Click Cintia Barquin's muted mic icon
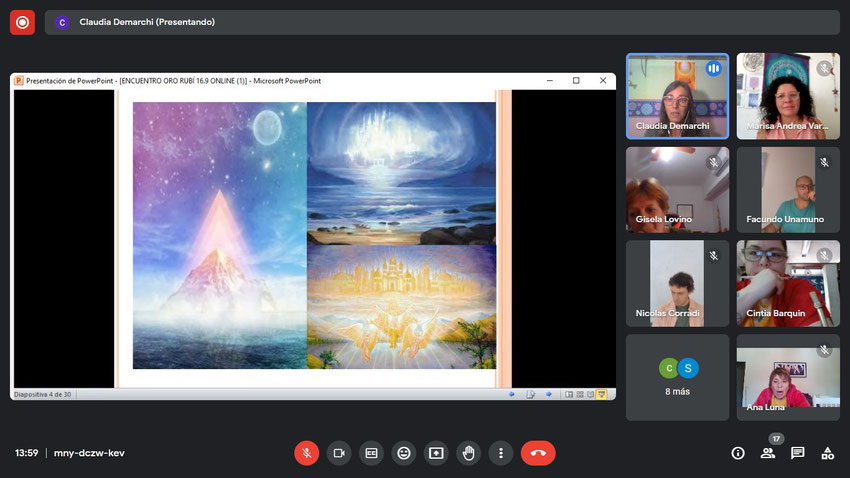This screenshot has height=478, width=850. pos(824,256)
